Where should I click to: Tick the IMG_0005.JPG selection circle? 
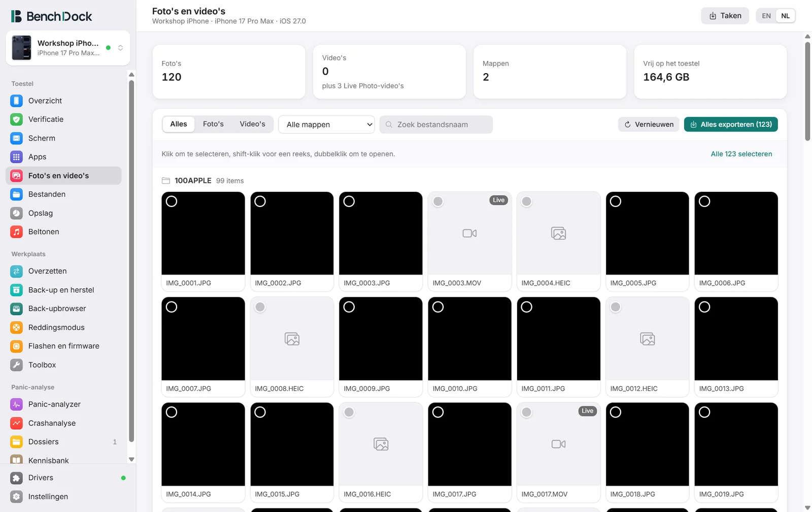616,201
